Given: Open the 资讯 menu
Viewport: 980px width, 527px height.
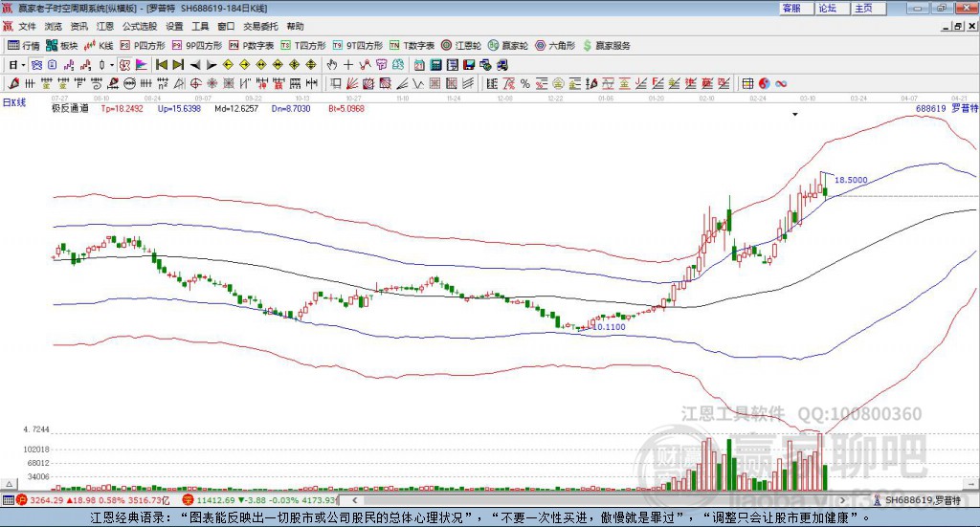Looking at the screenshot, I should tap(78, 26).
